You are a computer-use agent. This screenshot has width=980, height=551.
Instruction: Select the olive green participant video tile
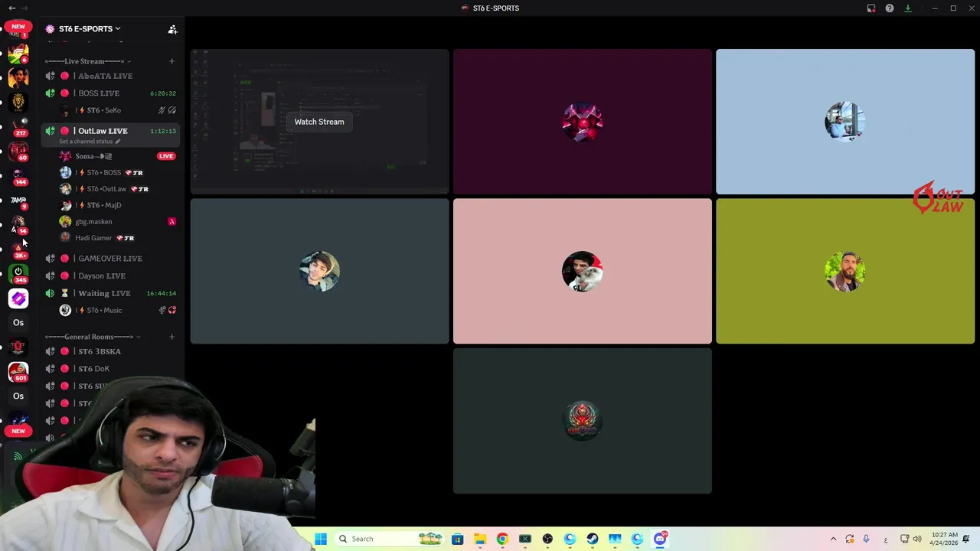point(845,271)
